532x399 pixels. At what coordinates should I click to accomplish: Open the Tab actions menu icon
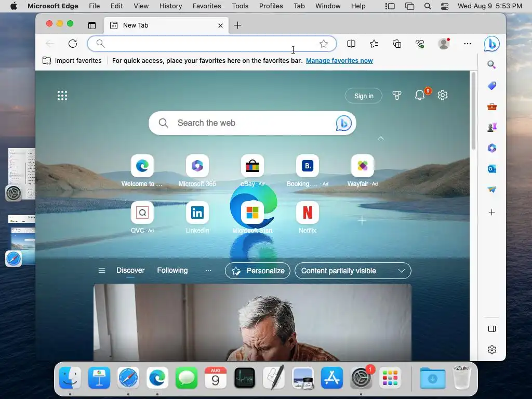pos(92,25)
